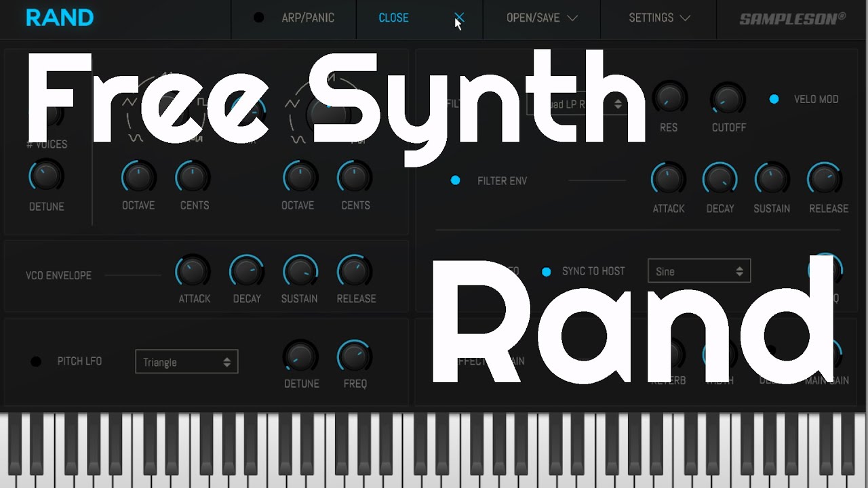Toggle the VELO MOD switch
Screen dimensions: 868x488
tap(774, 99)
